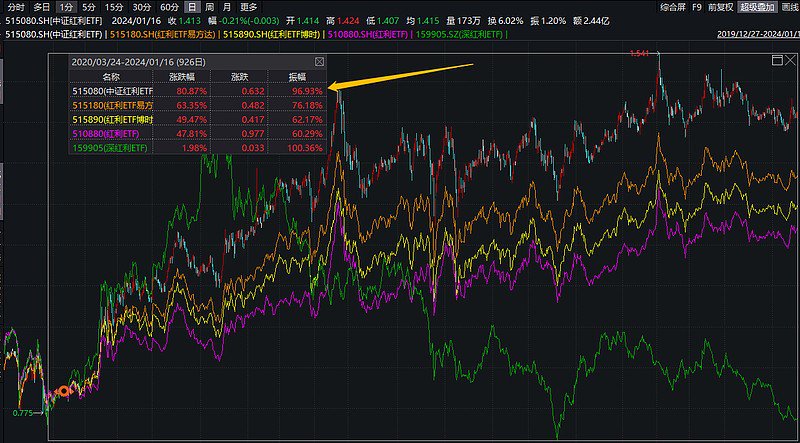Select 510880.SH 红利ETF in the legend
Image resolution: width=800 pixels, height=443 pixels.
pyautogui.click(x=368, y=34)
